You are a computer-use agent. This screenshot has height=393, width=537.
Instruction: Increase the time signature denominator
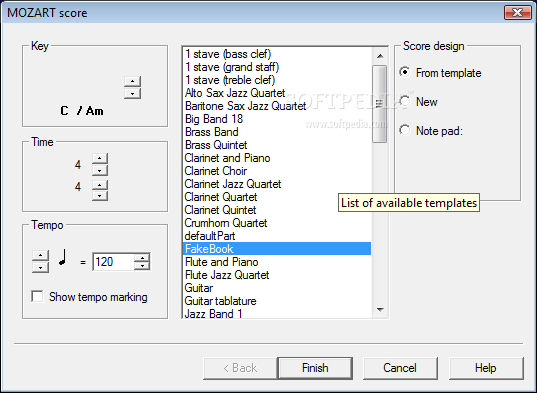(100, 185)
